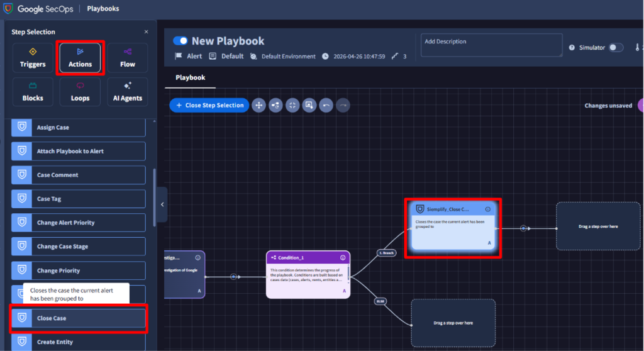
Task: Click the Add Description field
Action: pos(491,45)
